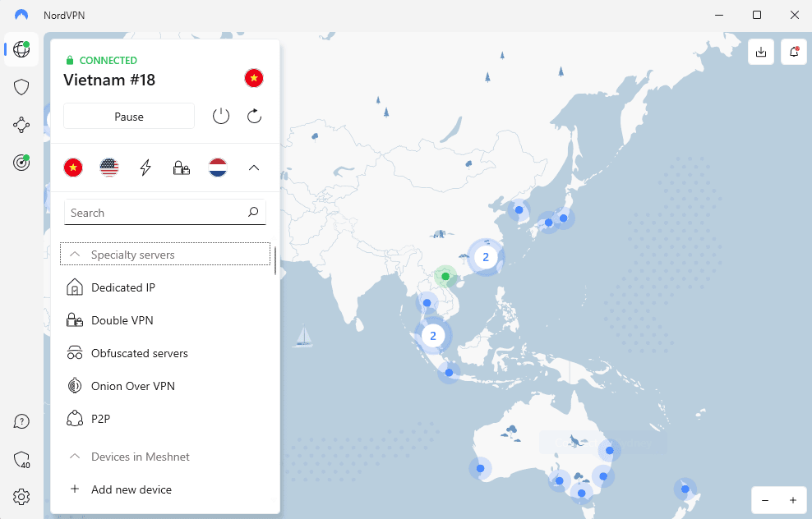Click the NordVPN logo in title bar

point(21,15)
